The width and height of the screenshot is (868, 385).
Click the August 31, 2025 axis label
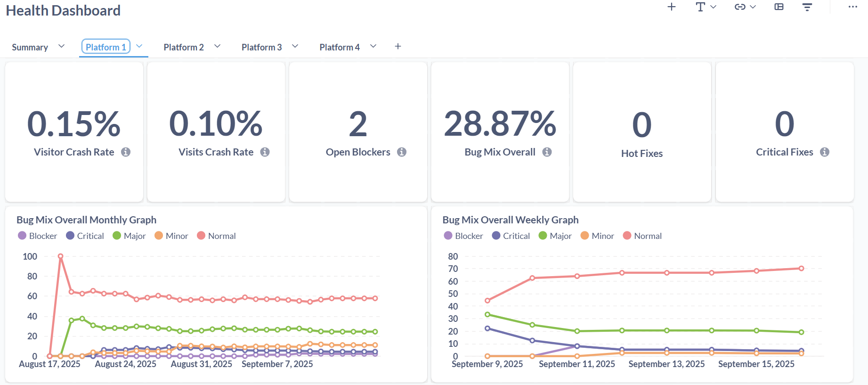(x=202, y=364)
